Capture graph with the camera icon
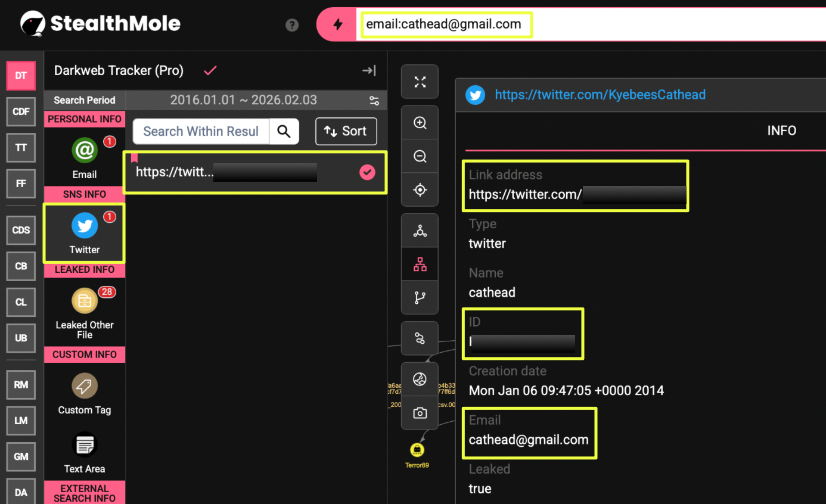Screen dimensions: 826x504 [420, 413]
